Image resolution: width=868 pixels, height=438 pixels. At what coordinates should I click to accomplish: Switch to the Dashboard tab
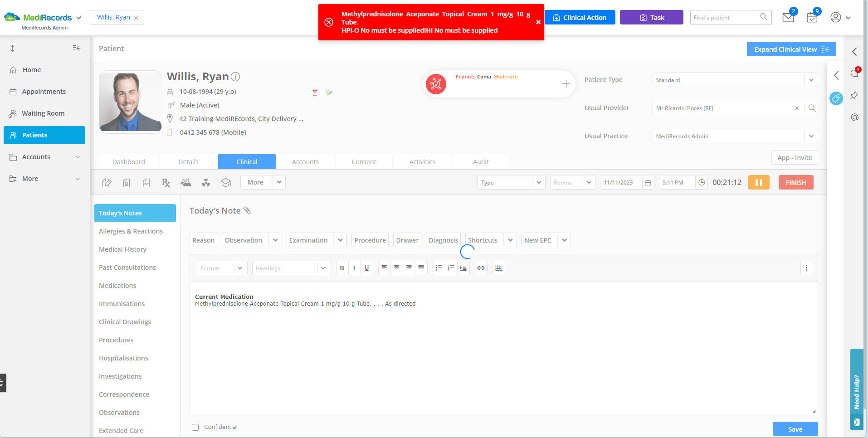pyautogui.click(x=129, y=162)
